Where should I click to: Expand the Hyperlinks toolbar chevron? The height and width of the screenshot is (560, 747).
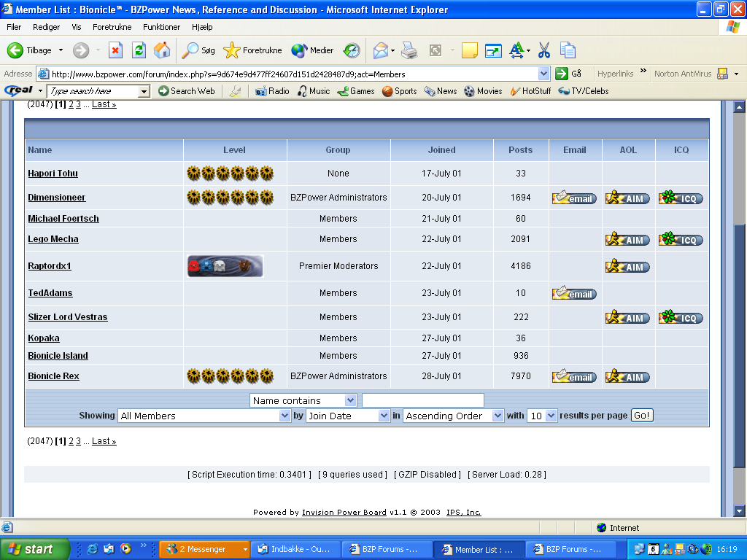(x=643, y=71)
